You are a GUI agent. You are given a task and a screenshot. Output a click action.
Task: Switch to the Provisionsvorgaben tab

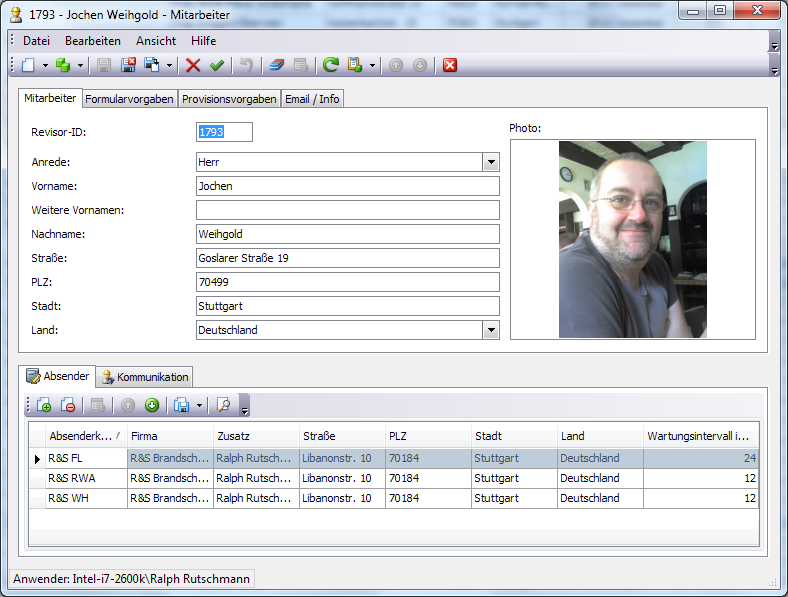coord(229,99)
